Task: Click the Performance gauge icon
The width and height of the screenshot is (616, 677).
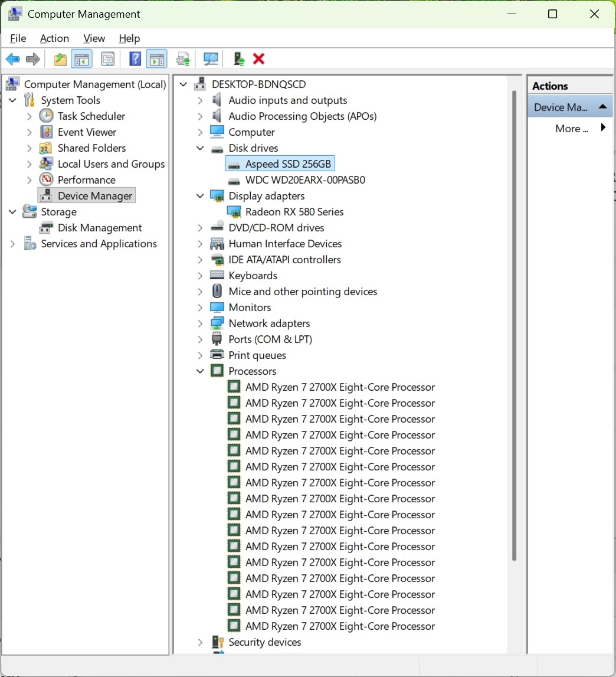Action: click(x=46, y=179)
